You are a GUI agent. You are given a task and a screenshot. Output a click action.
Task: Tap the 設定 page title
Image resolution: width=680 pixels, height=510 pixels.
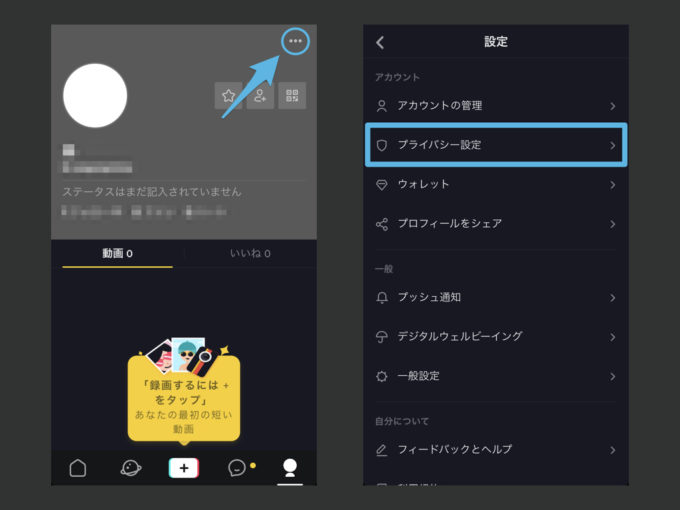coord(496,42)
